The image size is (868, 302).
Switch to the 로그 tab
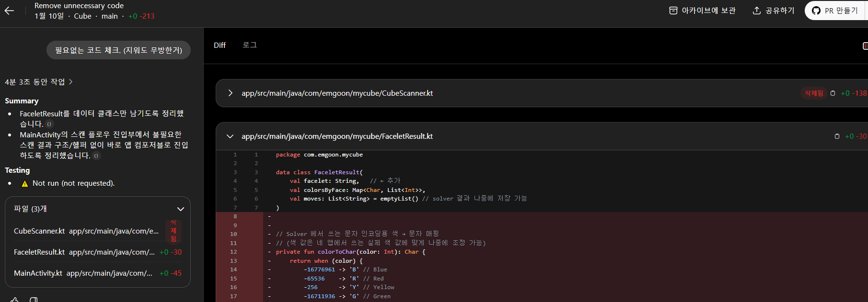tap(249, 45)
